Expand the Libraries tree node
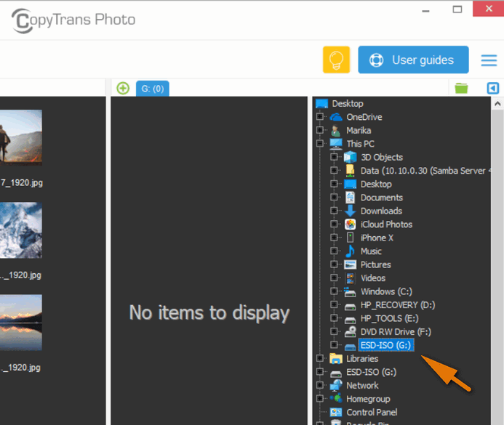Screen dimensions: 504x425 (x=320, y=359)
